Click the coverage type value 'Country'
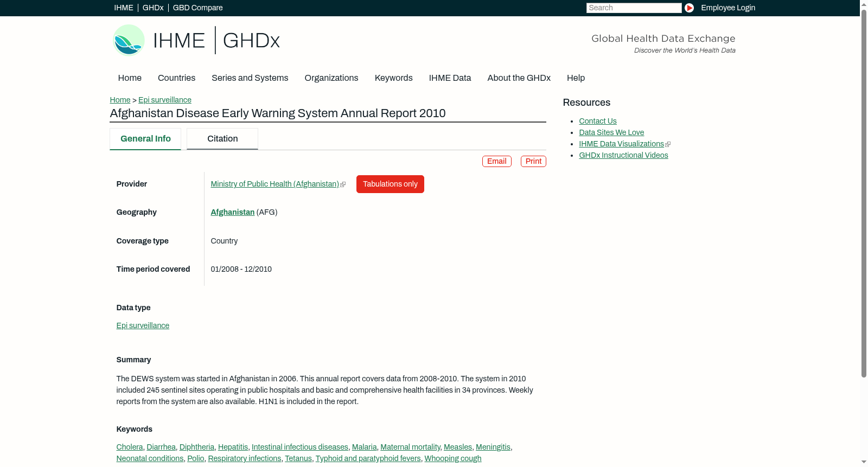Viewport: 868px width, 467px height. [224, 241]
